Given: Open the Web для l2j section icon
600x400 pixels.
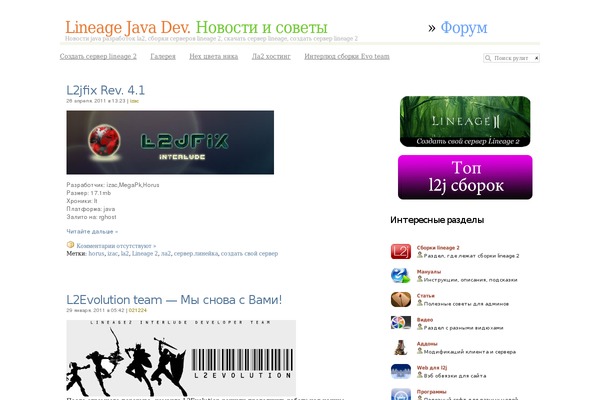Looking at the screenshot, I should pos(401,371).
